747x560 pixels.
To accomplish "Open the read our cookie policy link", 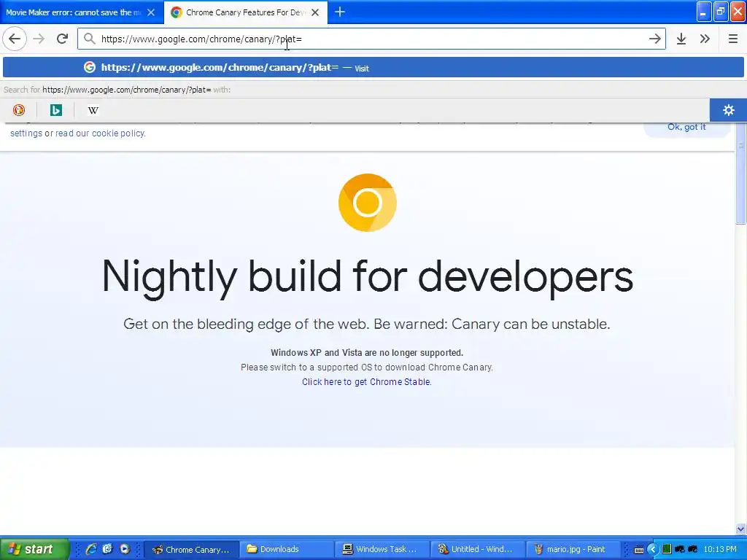I will pos(101,133).
